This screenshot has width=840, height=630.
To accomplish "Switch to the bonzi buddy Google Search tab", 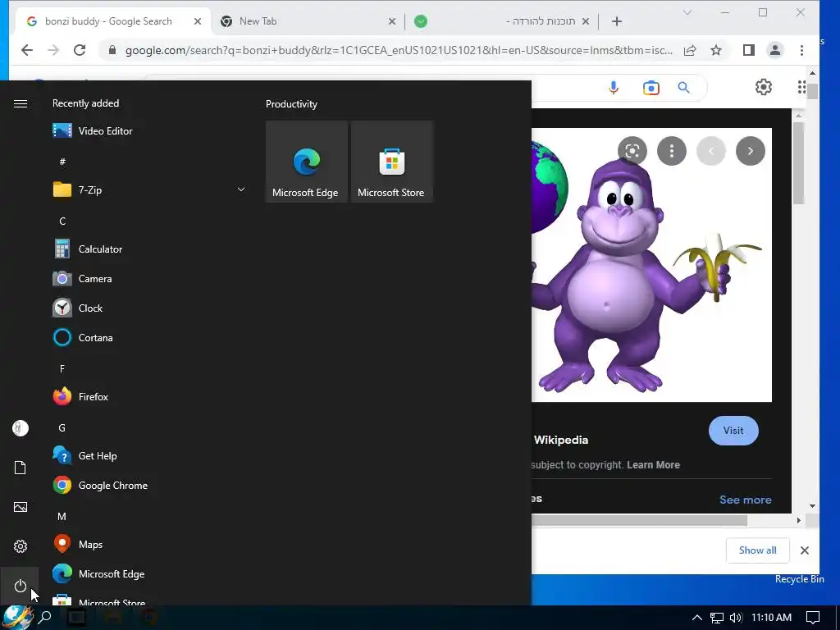I will [x=108, y=21].
